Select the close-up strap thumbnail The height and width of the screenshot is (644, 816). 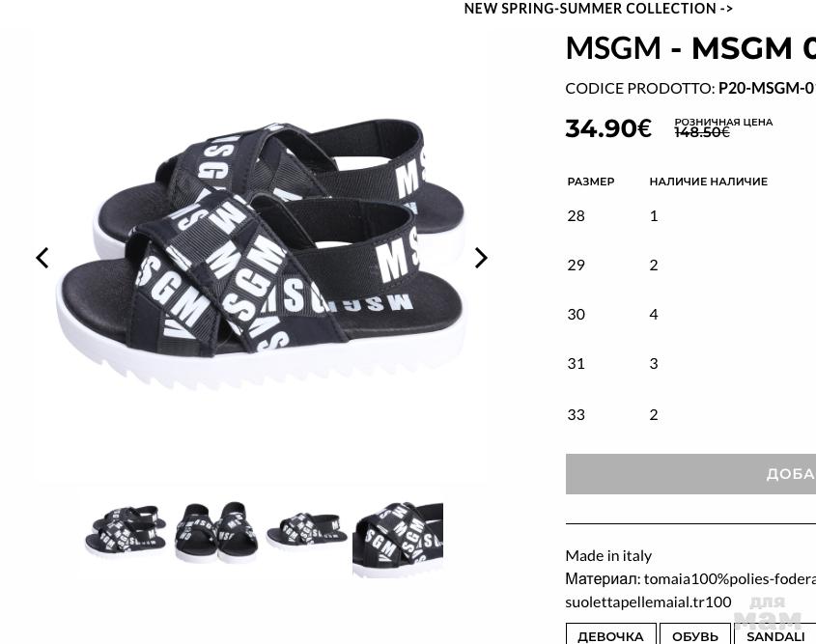(398, 539)
